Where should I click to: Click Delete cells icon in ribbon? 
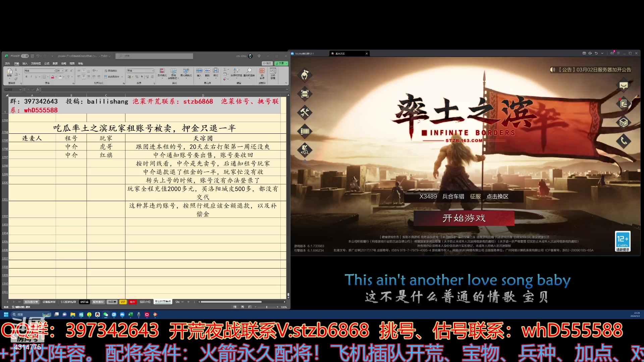207,72
